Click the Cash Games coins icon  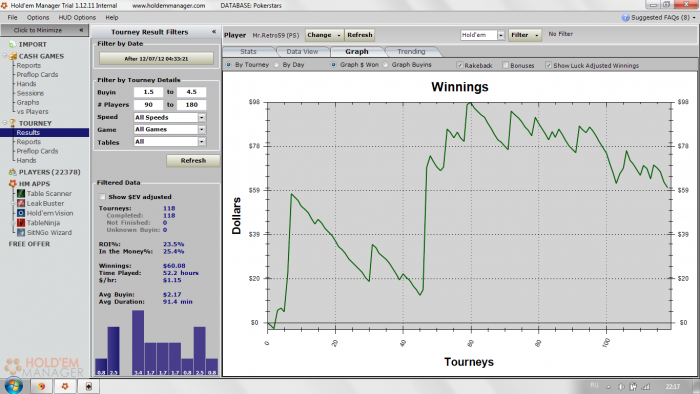(x=12, y=56)
